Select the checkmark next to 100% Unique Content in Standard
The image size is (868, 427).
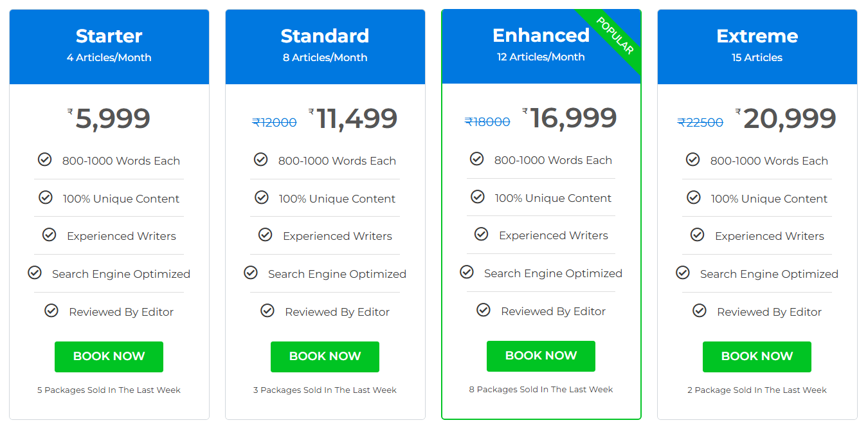click(261, 197)
